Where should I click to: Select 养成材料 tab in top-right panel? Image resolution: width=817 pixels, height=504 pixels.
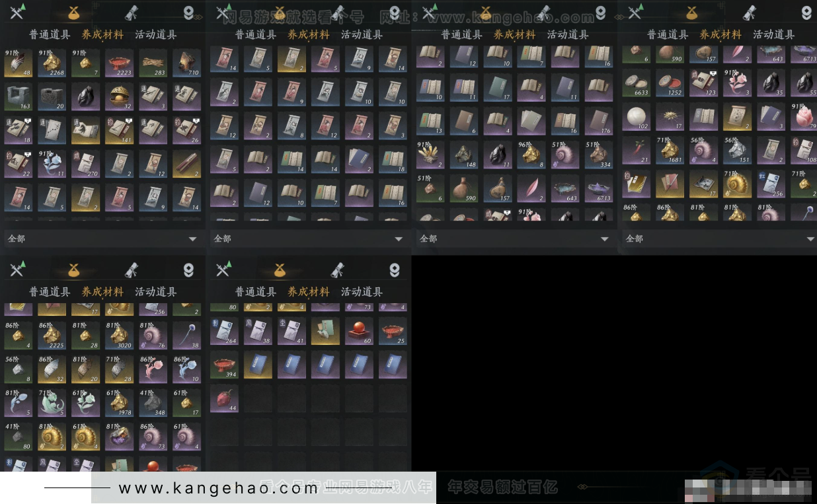click(720, 34)
